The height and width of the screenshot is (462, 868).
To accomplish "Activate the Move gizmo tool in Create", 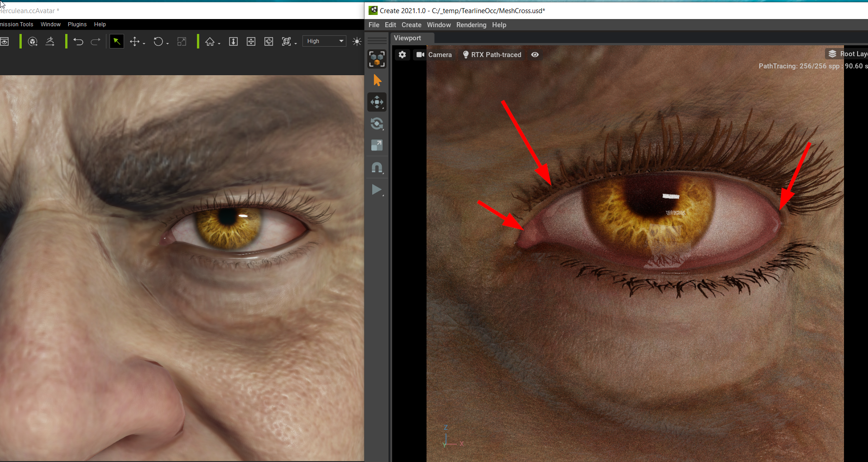I will [x=377, y=102].
